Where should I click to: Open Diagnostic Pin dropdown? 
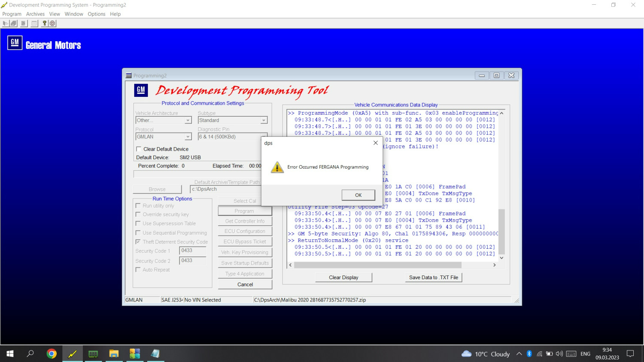(x=230, y=137)
